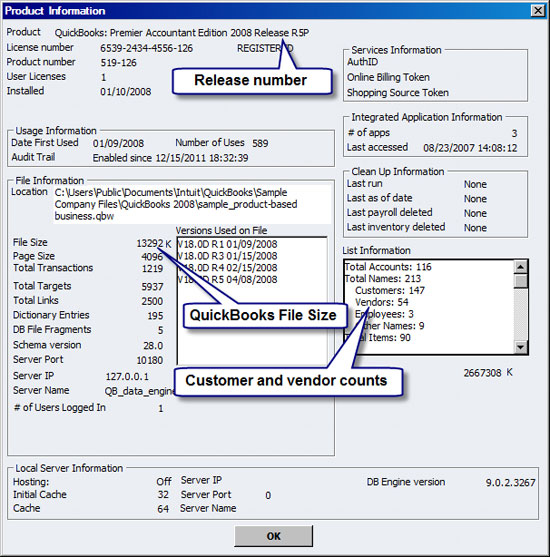Click the Hosting Off value
This screenshot has width=550, height=557.
[164, 482]
